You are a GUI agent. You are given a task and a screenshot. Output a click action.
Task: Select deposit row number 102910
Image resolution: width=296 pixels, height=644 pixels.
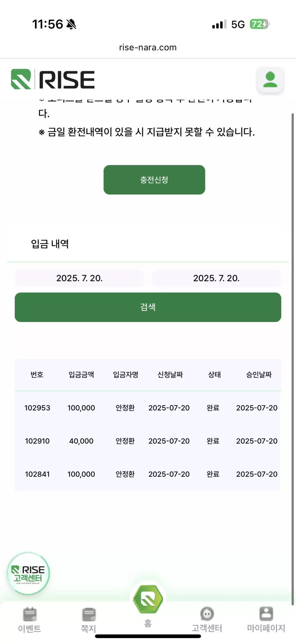coord(148,441)
